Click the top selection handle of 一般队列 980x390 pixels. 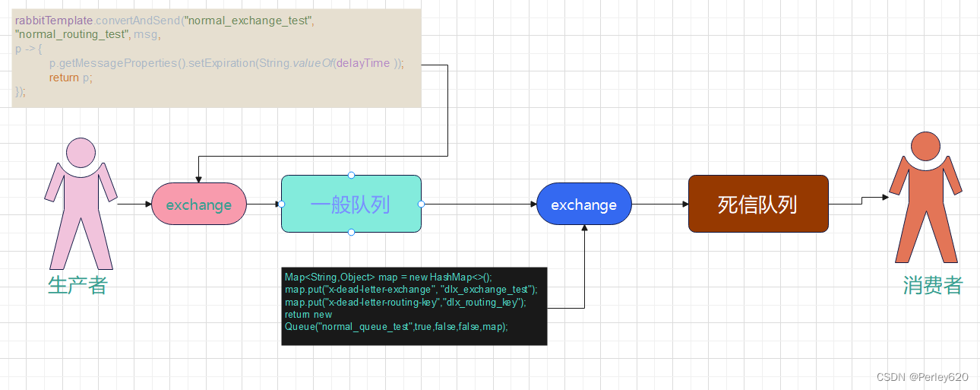[x=351, y=175]
